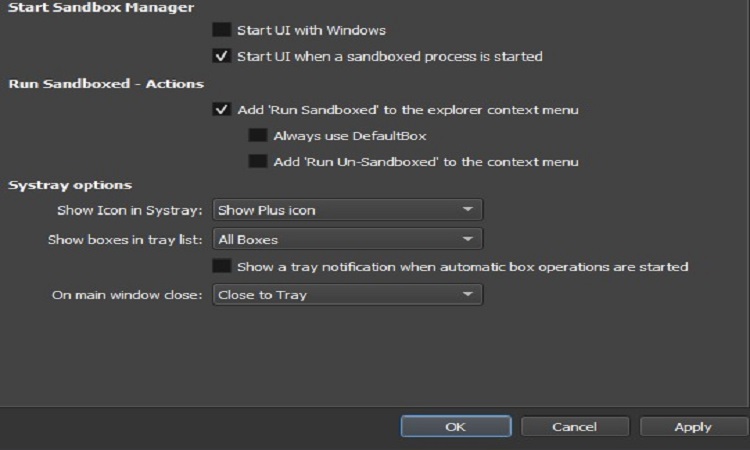
Task: Click the arrow on On main window close combo
Action: tap(468, 295)
